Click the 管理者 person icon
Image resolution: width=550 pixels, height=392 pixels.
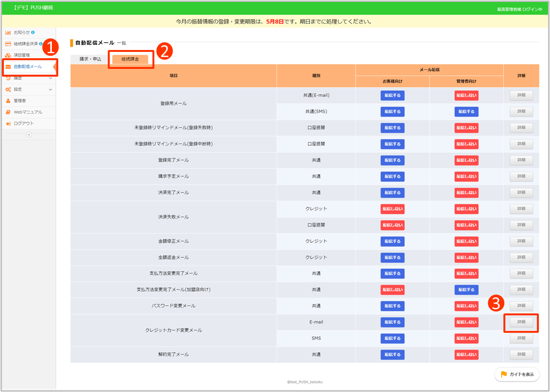(8, 101)
